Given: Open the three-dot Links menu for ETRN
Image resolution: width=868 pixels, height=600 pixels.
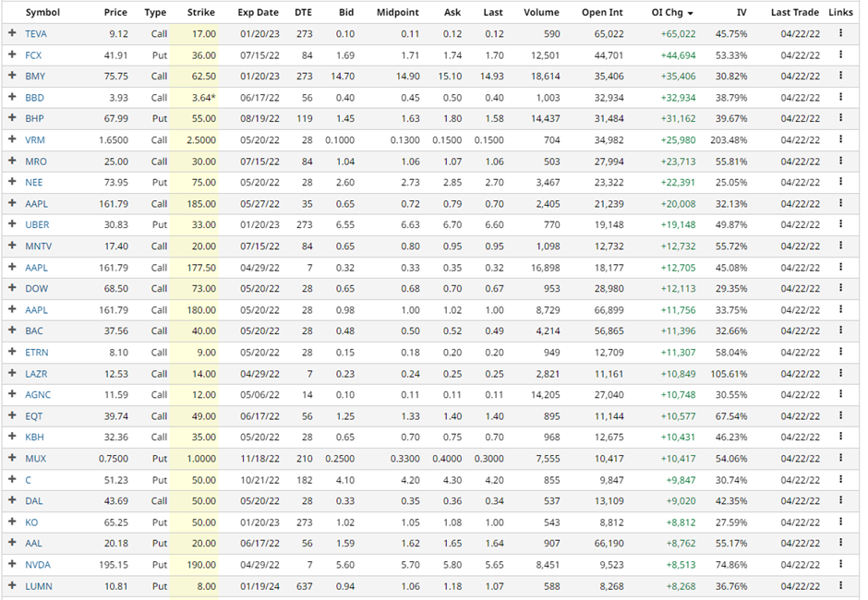Looking at the screenshot, I should coord(840,352).
